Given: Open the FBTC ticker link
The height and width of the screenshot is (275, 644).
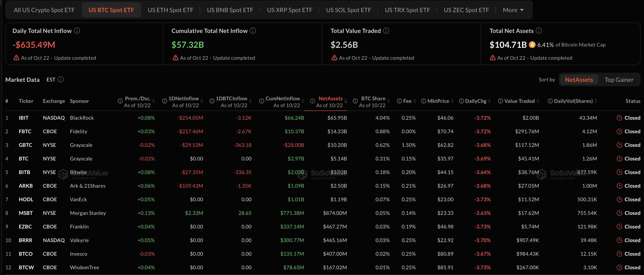Looking at the screenshot, I should (x=25, y=131).
